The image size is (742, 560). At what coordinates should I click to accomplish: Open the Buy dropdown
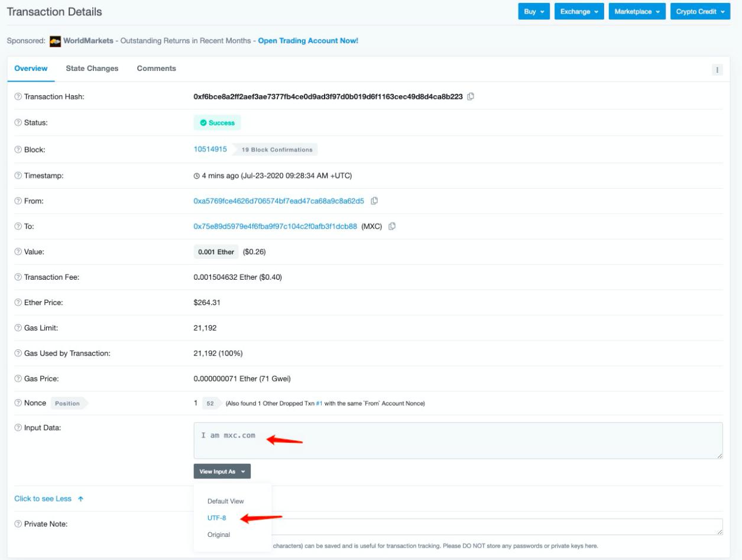(x=534, y=12)
